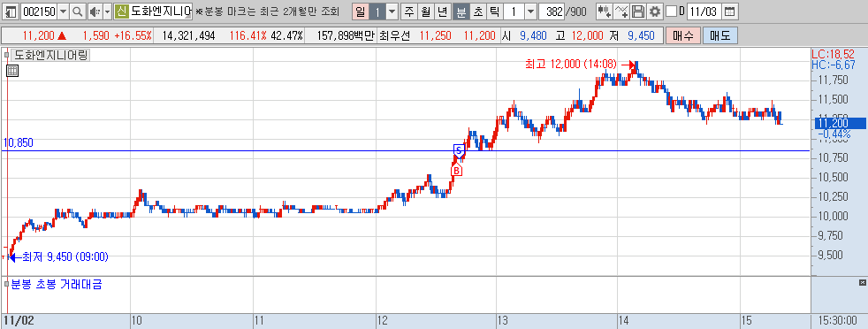
Task: Click the 116.41% volume ratio value
Action: pos(248,36)
